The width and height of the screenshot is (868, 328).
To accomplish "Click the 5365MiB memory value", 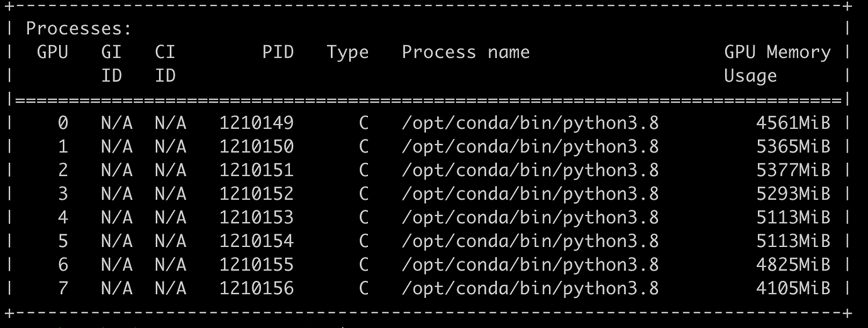I will [x=793, y=146].
